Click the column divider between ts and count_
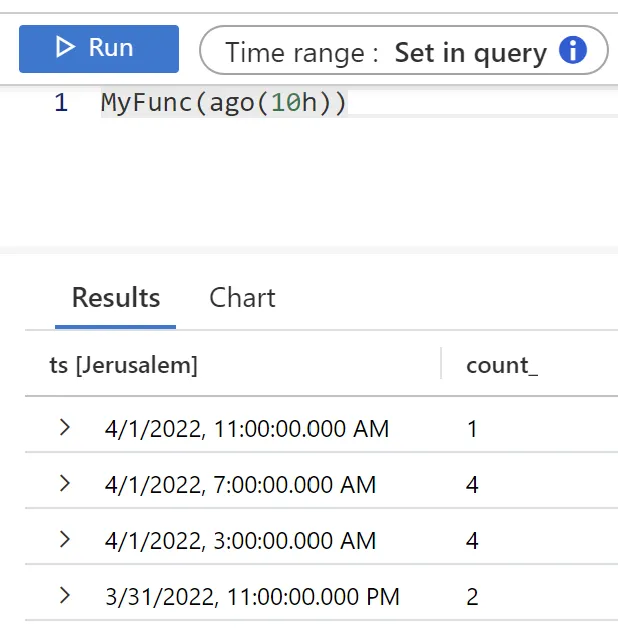This screenshot has width=618, height=638. pyautogui.click(x=441, y=364)
